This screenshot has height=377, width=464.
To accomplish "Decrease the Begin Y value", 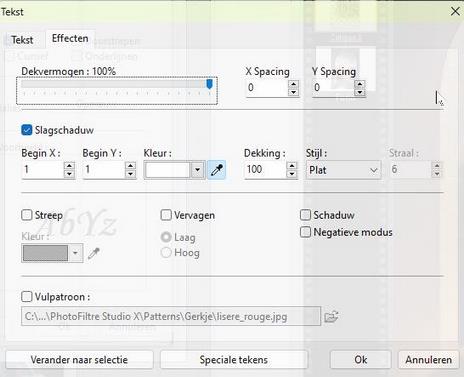I will (x=130, y=174).
